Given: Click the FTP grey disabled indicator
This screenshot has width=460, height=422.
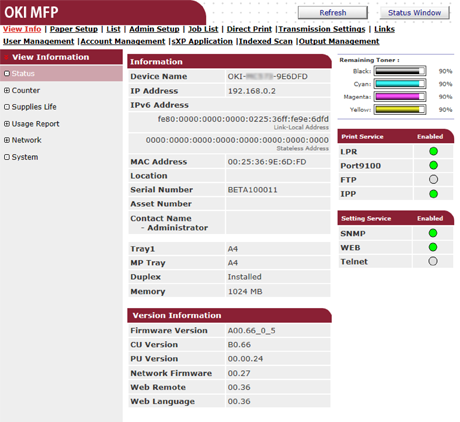Looking at the screenshot, I should pyautogui.click(x=433, y=179).
